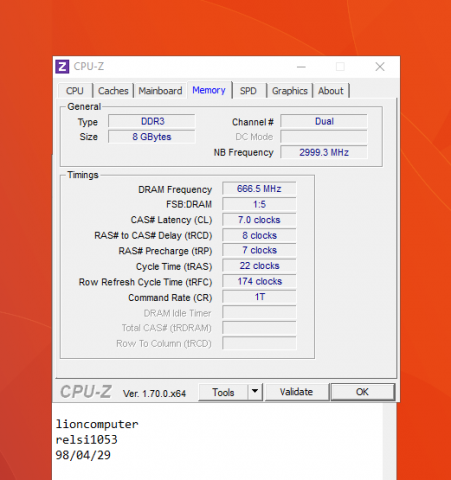Click the lioncomputer text line
The height and width of the screenshot is (480, 451).
(97, 424)
